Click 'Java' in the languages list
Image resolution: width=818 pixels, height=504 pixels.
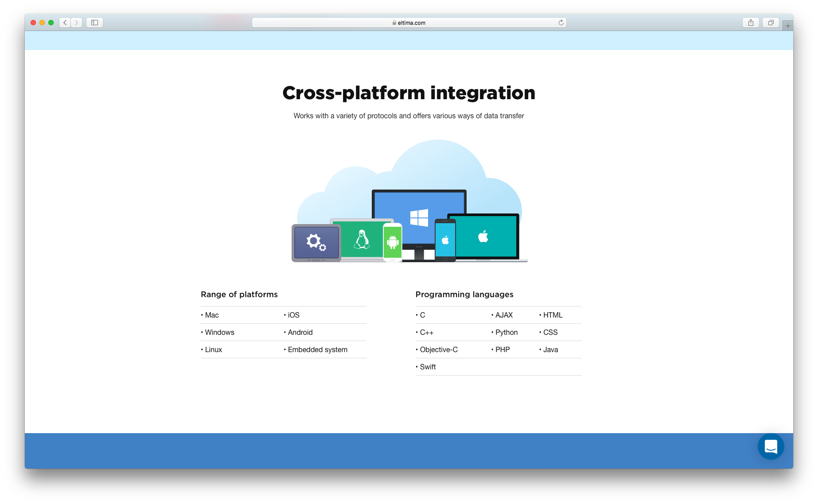click(x=551, y=349)
